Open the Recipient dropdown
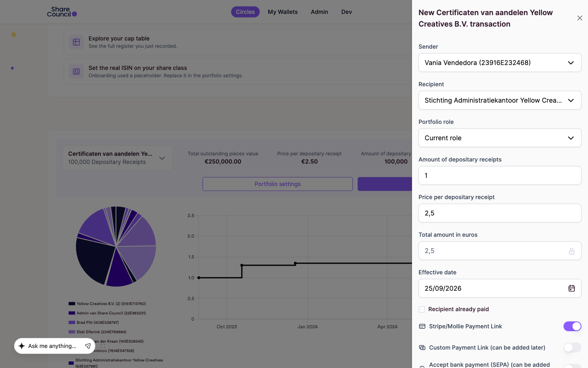 pos(500,100)
